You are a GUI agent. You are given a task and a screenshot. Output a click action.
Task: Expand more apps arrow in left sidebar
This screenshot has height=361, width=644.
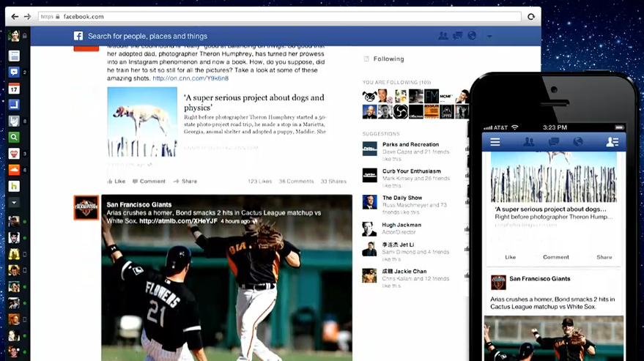click(14, 202)
